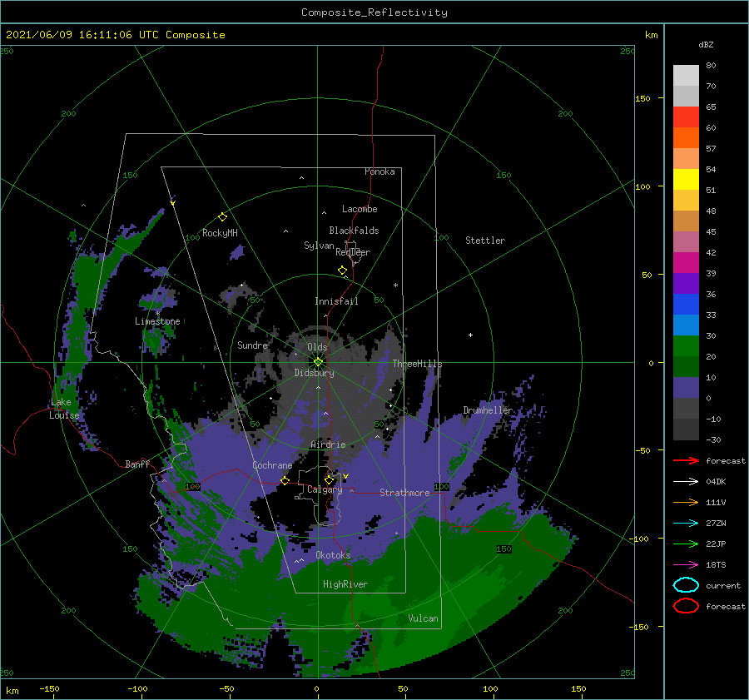Click the Sundre label
Screen dimensions: 749x700
click(252, 345)
